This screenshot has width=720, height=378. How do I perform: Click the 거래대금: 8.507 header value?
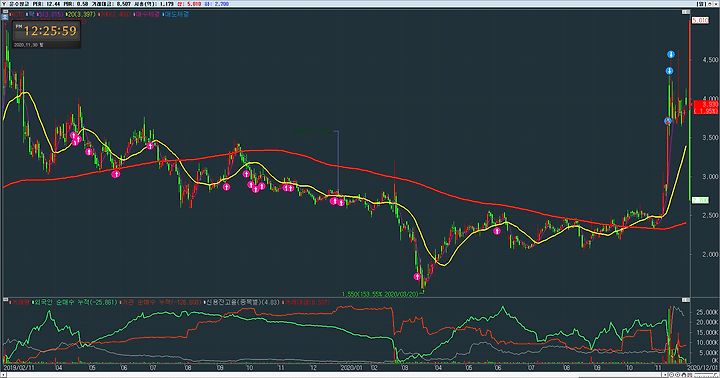point(111,4)
